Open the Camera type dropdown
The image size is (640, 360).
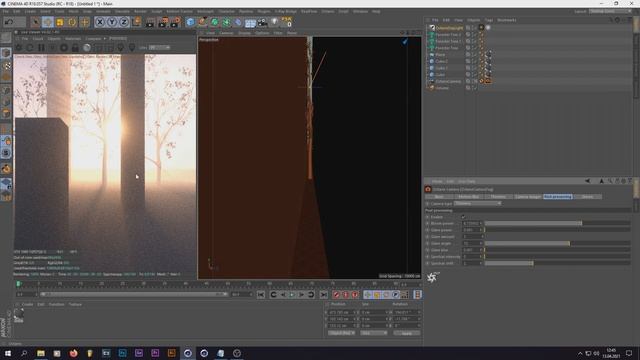(x=477, y=203)
